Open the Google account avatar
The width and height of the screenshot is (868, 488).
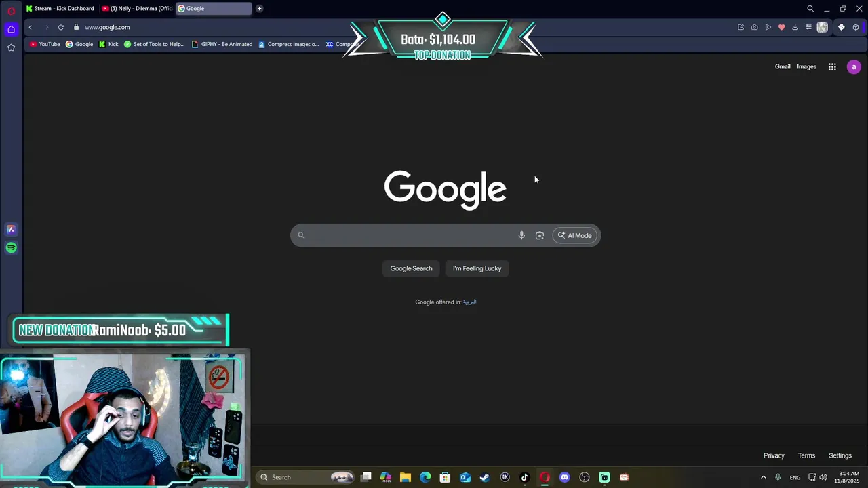pyautogui.click(x=854, y=66)
